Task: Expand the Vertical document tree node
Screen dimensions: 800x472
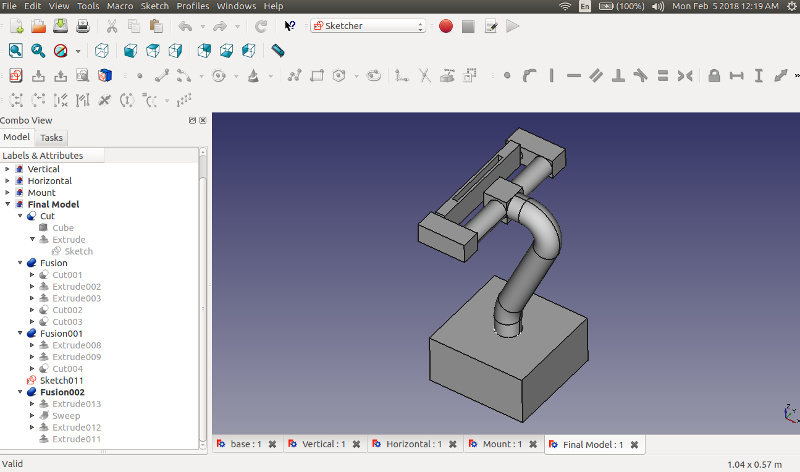Action: coord(8,169)
